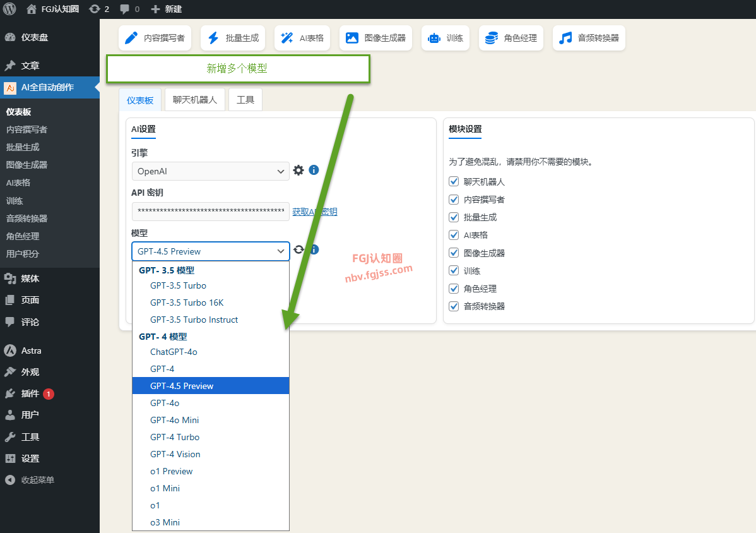Open 插件 plugins sidebar menu
The image size is (756, 533).
pyautogui.click(x=50, y=393)
